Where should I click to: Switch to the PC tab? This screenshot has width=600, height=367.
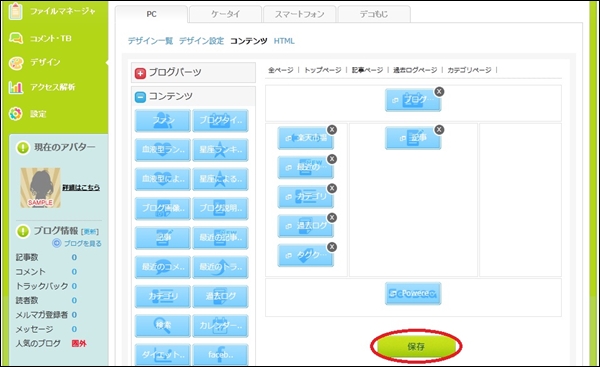pos(152,15)
